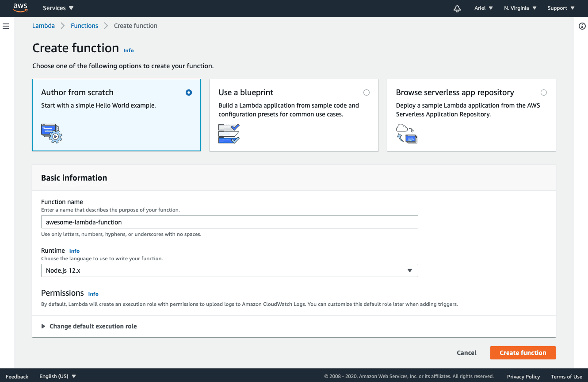Click the blueprint checklist icon
Image resolution: width=588 pixels, height=382 pixels.
(229, 134)
